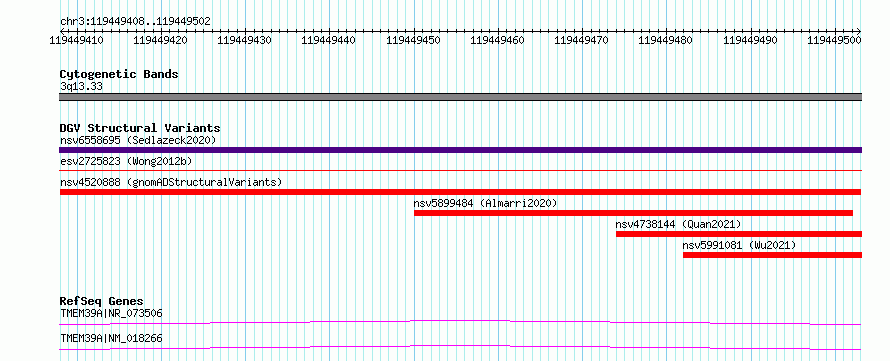
Task: Click ruler position 119449490
Action: point(750,40)
